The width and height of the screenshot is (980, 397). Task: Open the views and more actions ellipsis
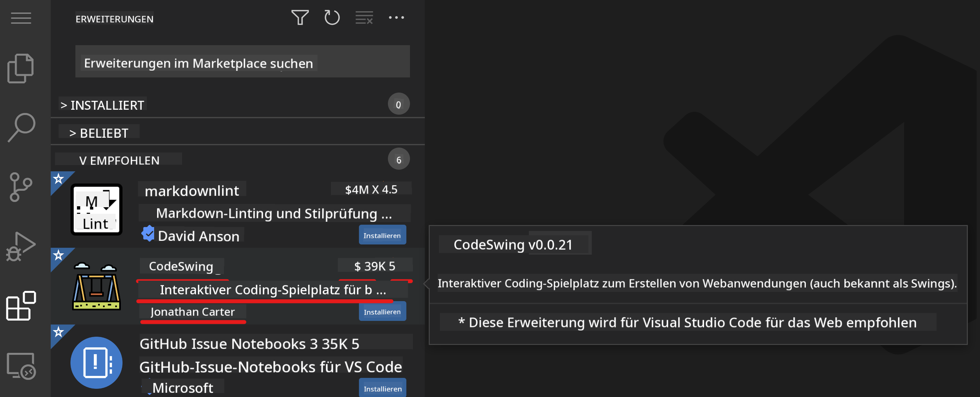[x=396, y=17]
